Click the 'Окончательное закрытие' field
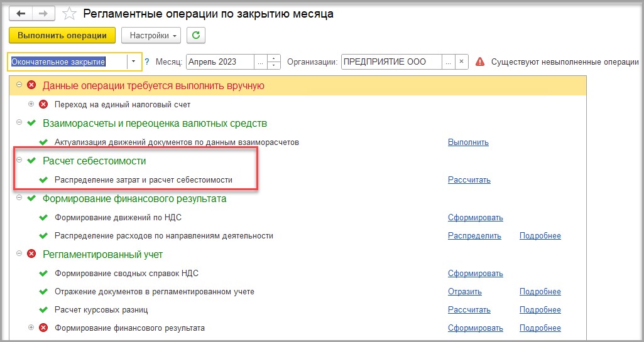Image resolution: width=644 pixels, height=342 pixels. click(x=68, y=62)
